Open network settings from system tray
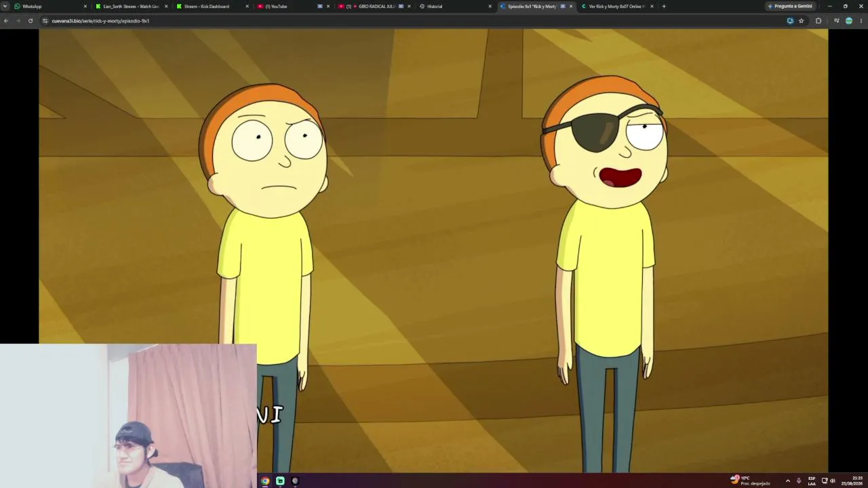This screenshot has width=868, height=488. pyautogui.click(x=825, y=481)
